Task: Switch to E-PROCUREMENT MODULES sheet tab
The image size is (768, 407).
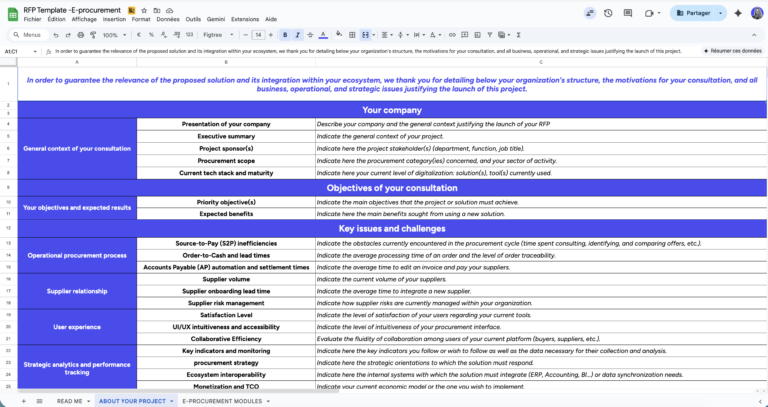Action: (222, 400)
